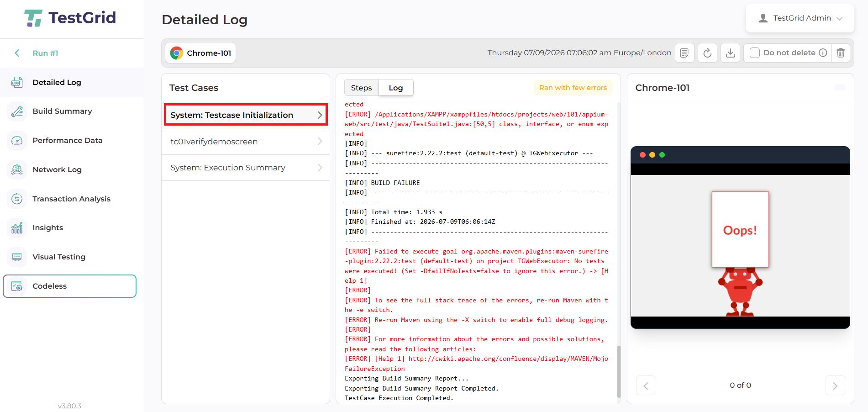Click the download icon in toolbar
This screenshot has height=412, width=868.
(731, 53)
